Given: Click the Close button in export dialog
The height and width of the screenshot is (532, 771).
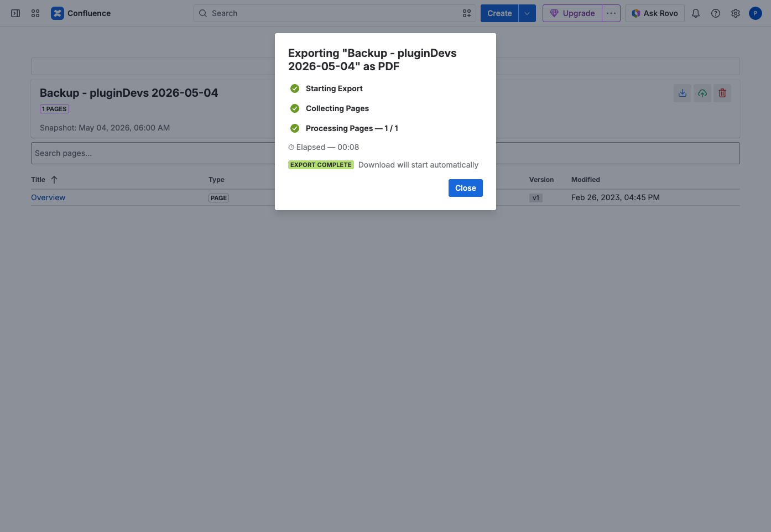Looking at the screenshot, I should [x=466, y=188].
